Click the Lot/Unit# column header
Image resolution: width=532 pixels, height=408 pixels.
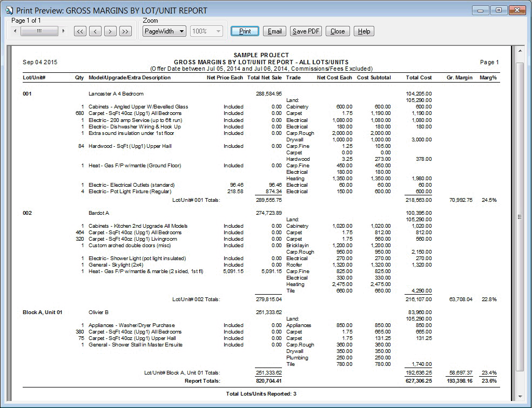tap(34, 78)
